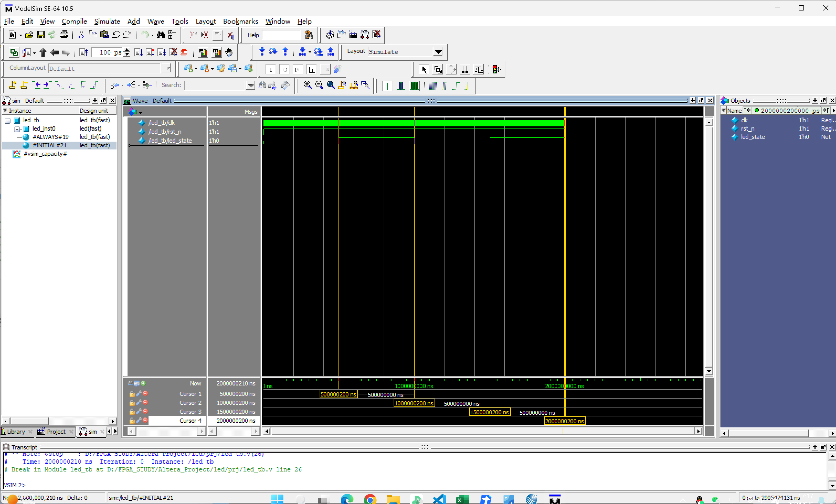Image resolution: width=836 pixels, height=504 pixels.
Task: Open the Layout Simulate dropdown
Action: pyautogui.click(x=438, y=52)
